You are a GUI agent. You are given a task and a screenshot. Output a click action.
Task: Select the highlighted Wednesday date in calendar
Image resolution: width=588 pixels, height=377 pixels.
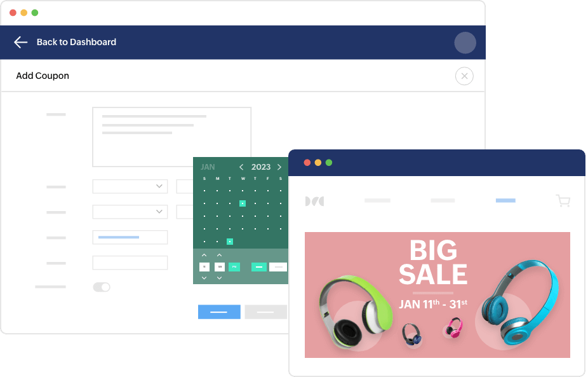click(x=243, y=203)
